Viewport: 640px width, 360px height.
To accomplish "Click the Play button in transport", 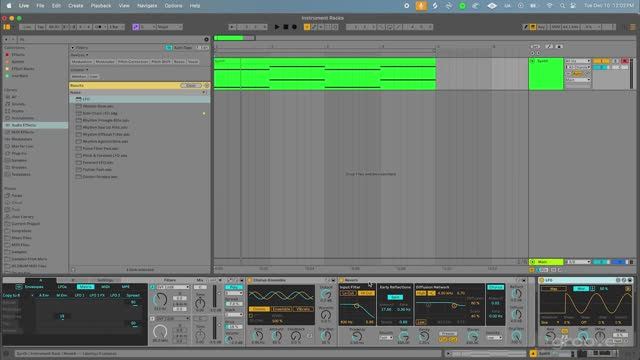I will click(277, 27).
